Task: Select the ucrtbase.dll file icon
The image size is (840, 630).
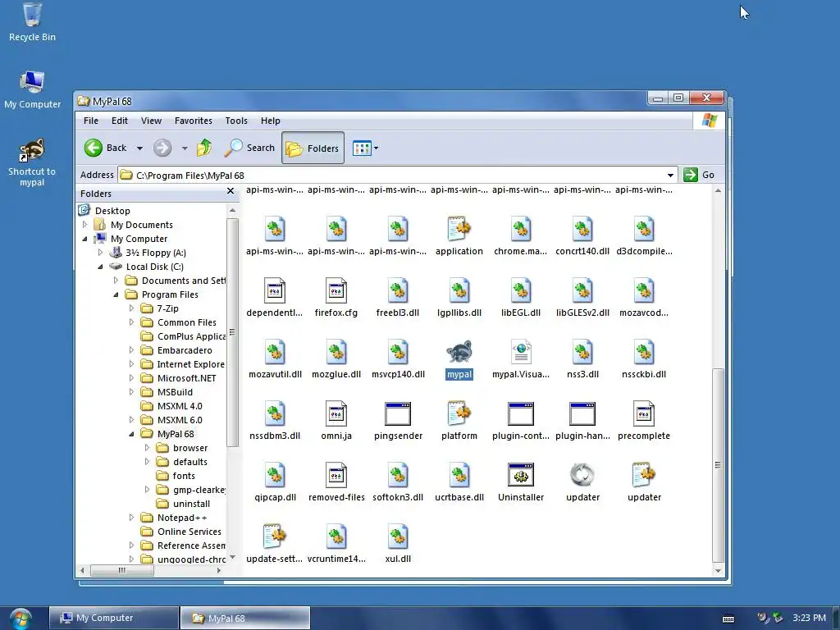Action: [459, 475]
